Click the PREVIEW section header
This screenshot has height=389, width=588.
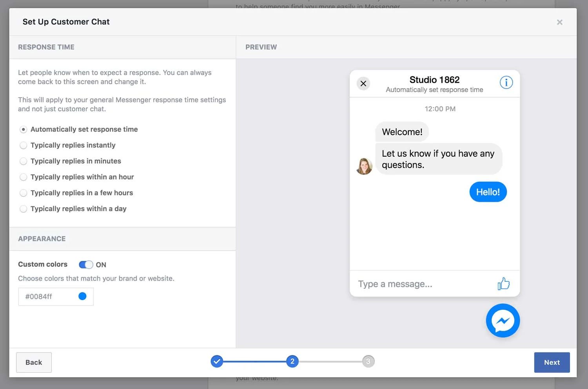(261, 47)
